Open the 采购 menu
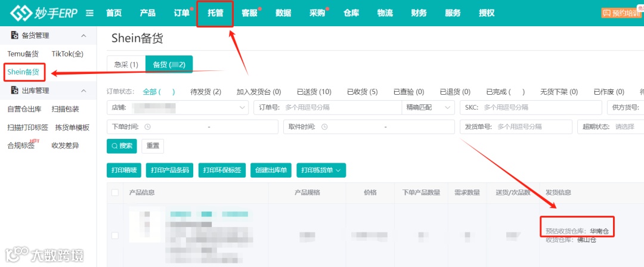Screen dimensions: 644x267 (317, 13)
